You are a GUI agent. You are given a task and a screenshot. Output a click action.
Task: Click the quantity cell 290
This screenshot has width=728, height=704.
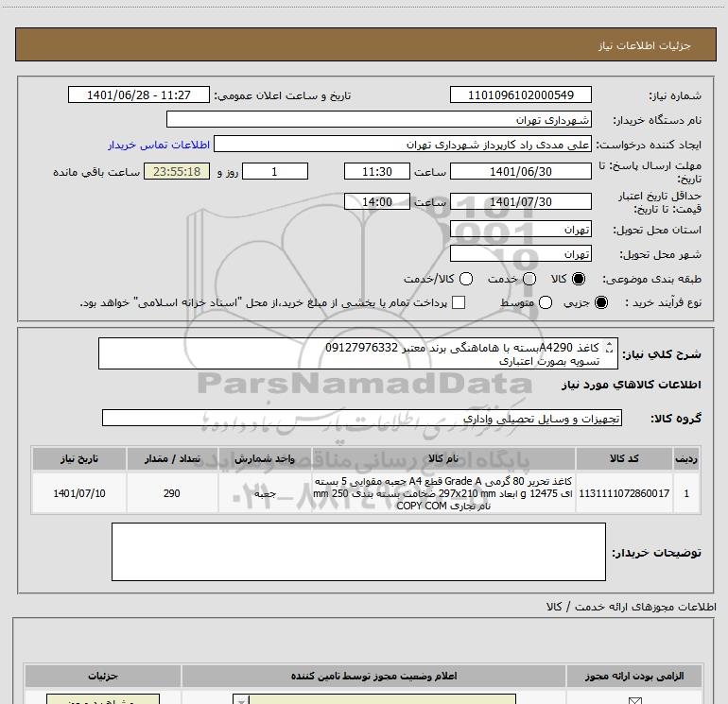tap(172, 493)
